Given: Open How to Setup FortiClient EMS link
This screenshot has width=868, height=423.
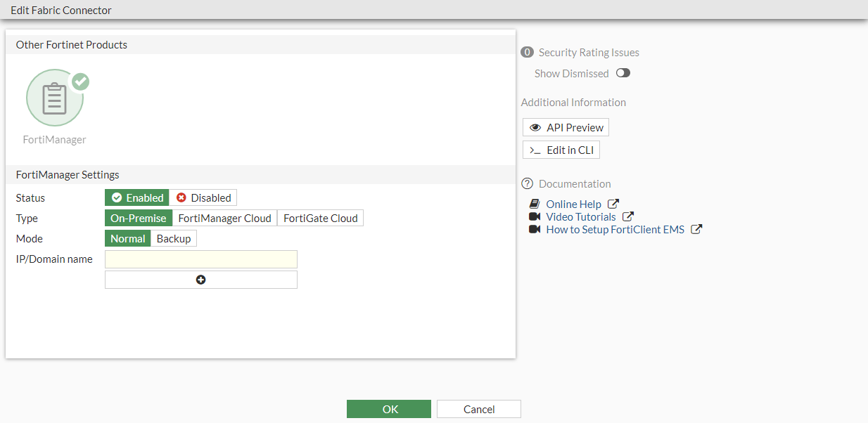Looking at the screenshot, I should point(615,230).
